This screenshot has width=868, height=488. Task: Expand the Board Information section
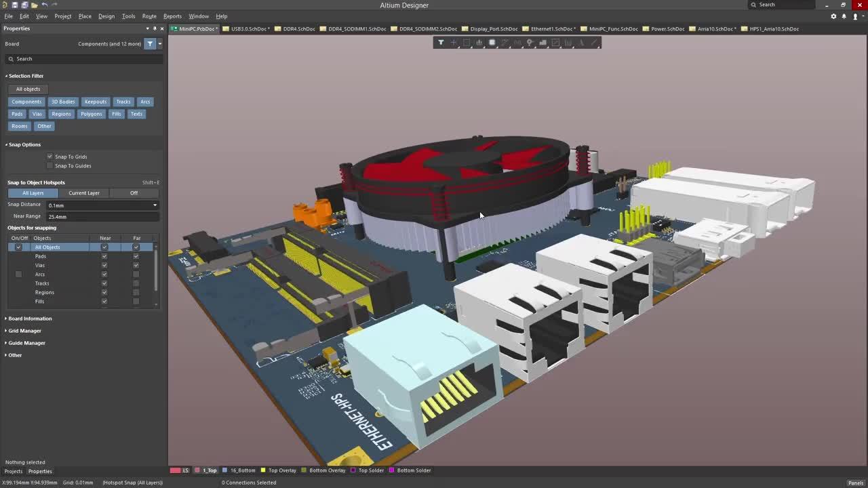[x=30, y=319]
